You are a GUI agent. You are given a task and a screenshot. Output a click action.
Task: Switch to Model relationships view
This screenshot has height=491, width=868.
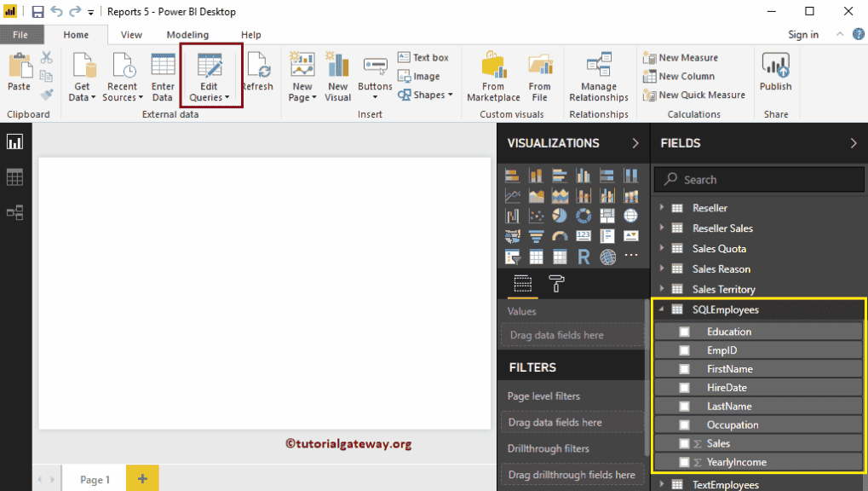click(x=15, y=213)
